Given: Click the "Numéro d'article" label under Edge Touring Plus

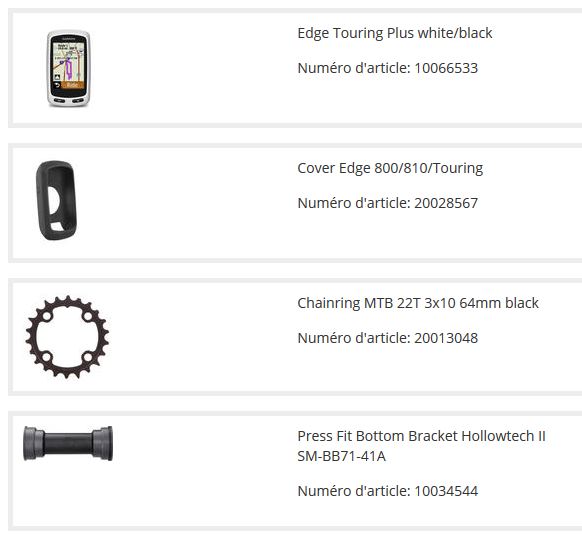Looking at the screenshot, I should [x=354, y=68].
